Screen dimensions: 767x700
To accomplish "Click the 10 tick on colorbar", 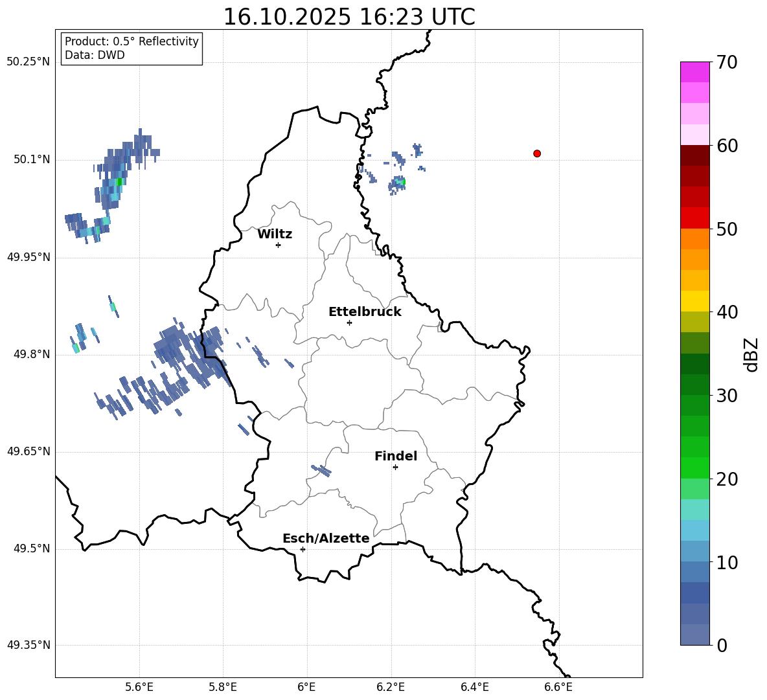I will pos(726,563).
